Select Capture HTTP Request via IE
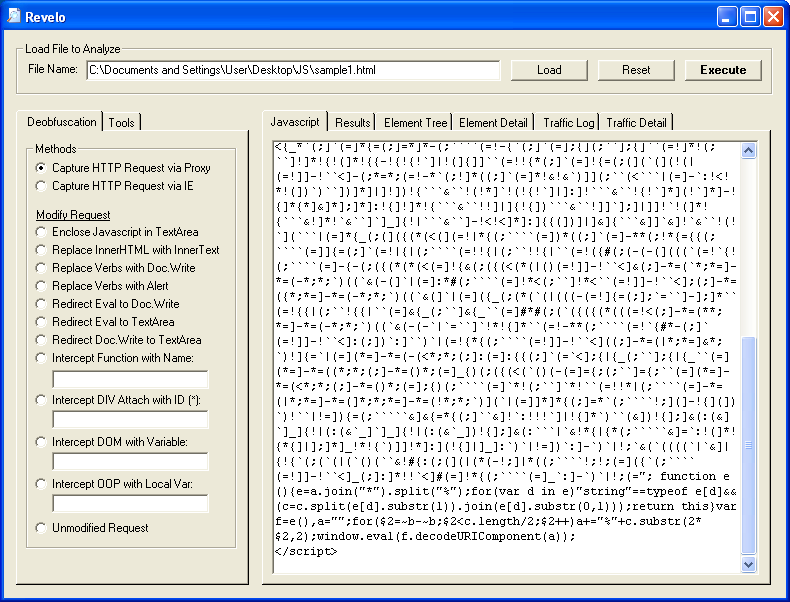Viewport: 790px width, 602px height. (x=41, y=185)
